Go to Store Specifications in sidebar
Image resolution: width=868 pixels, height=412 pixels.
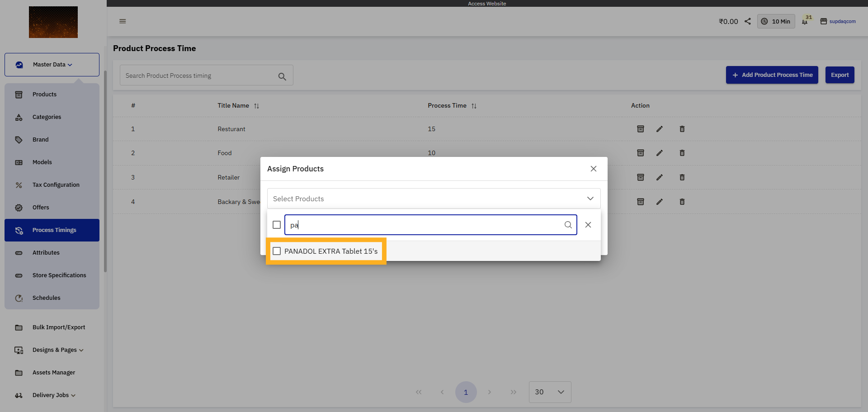pyautogui.click(x=59, y=275)
